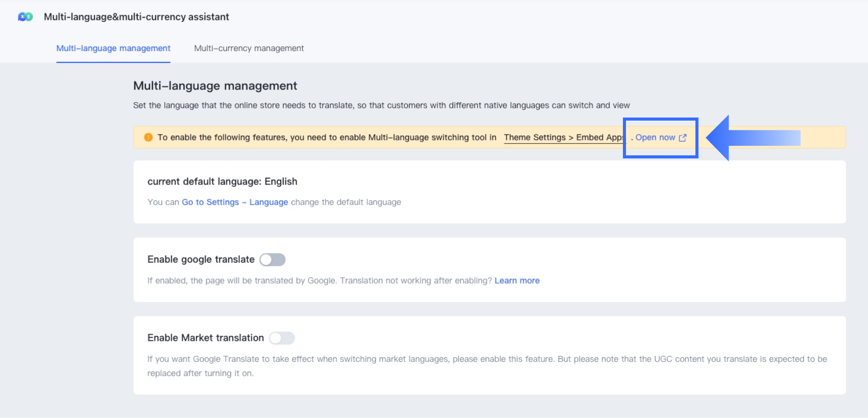Click the blue arrow pointing at Open now

(751, 138)
